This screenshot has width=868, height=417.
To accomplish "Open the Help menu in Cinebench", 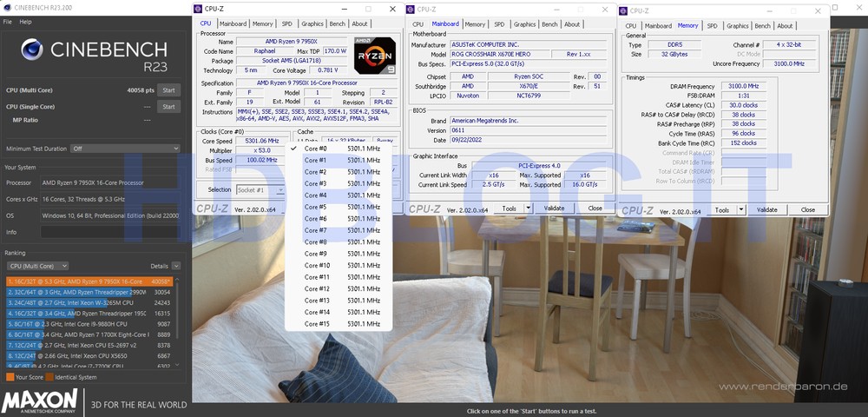I will (25, 22).
